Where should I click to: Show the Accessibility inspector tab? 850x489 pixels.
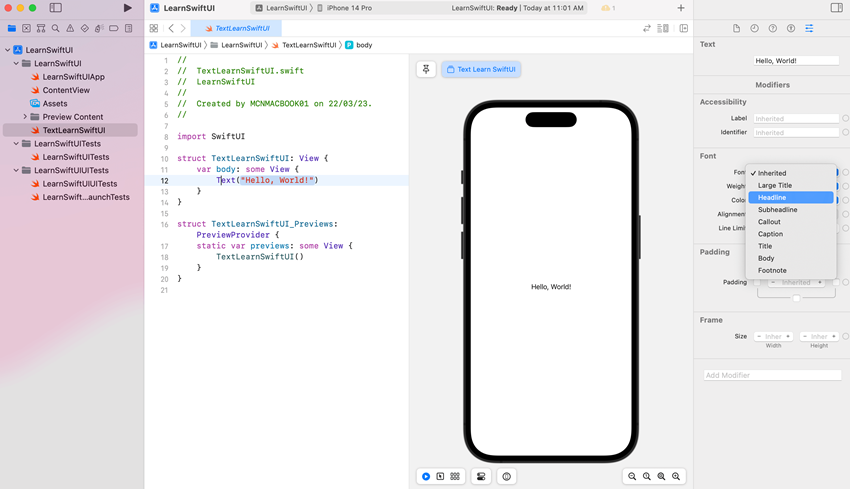point(791,28)
